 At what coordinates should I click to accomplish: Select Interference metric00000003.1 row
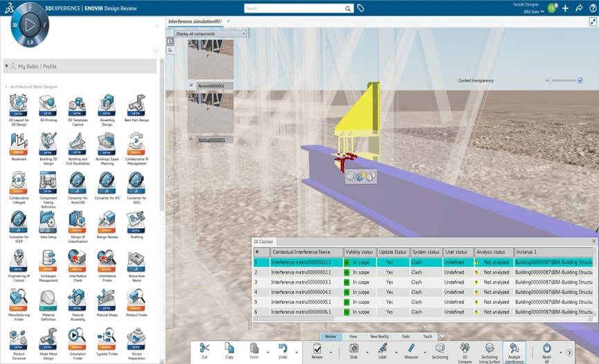[423, 282]
